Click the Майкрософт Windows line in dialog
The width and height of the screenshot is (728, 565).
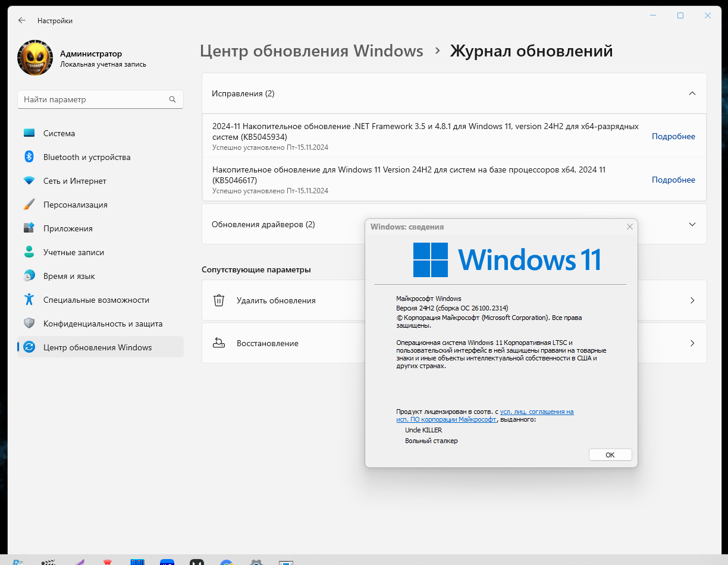coord(429,299)
